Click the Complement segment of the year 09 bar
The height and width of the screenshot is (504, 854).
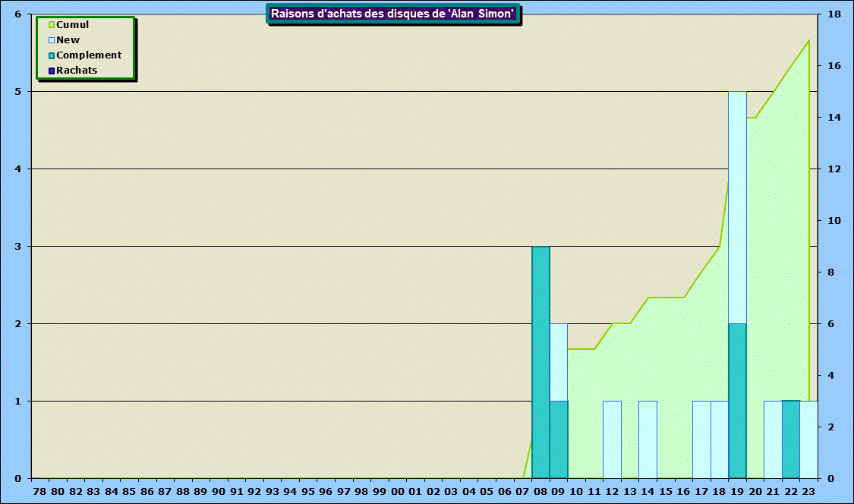pyautogui.click(x=559, y=439)
